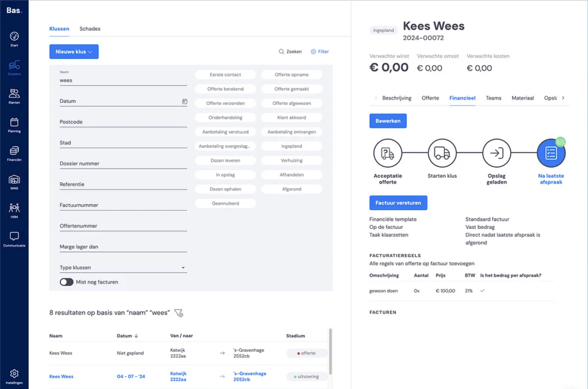The height and width of the screenshot is (389, 588).
Task: Click green invoice badge on last step
Action: pyautogui.click(x=561, y=142)
